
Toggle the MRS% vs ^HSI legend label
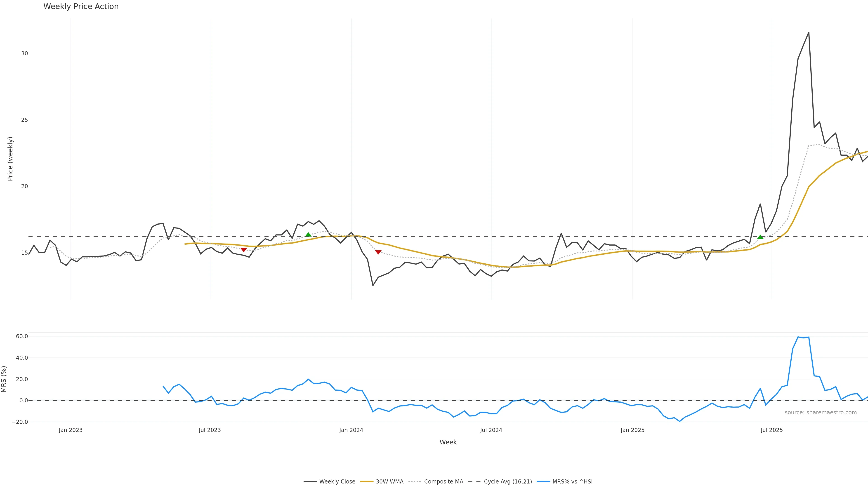tap(572, 482)
